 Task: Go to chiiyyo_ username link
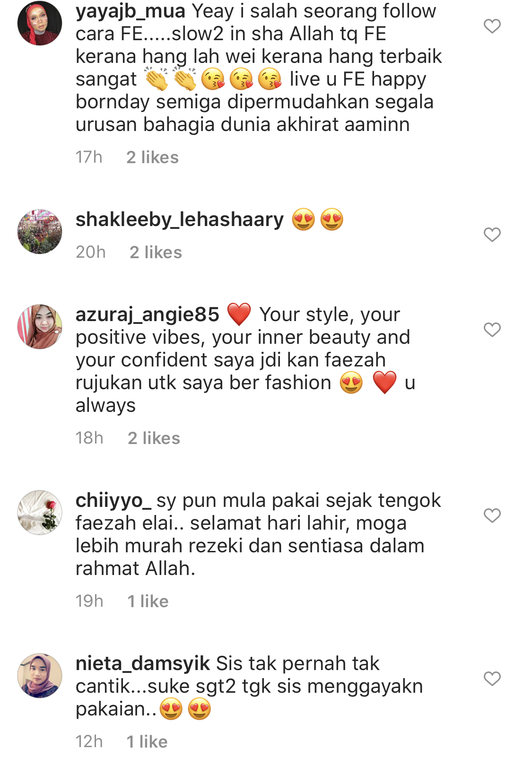(x=113, y=501)
